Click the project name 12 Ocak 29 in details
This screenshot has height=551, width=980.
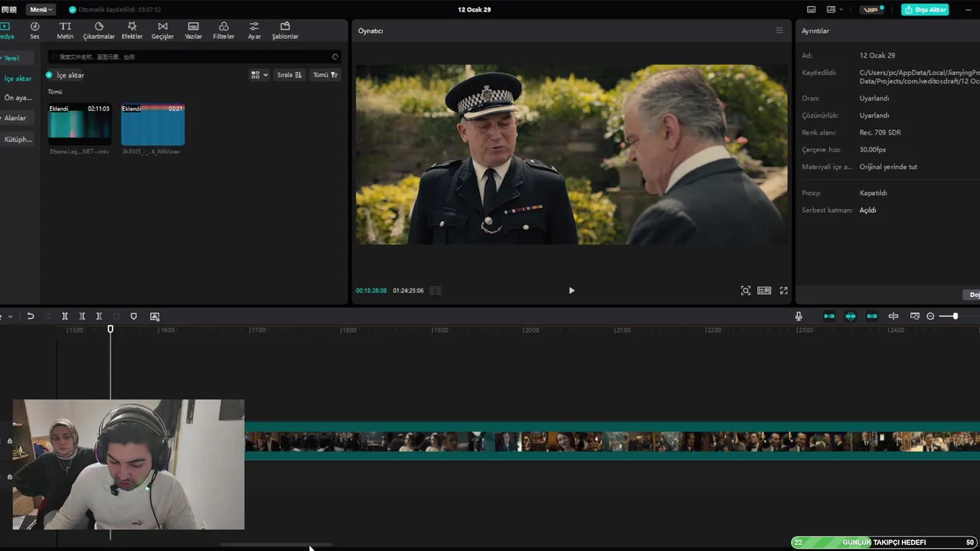tap(877, 55)
